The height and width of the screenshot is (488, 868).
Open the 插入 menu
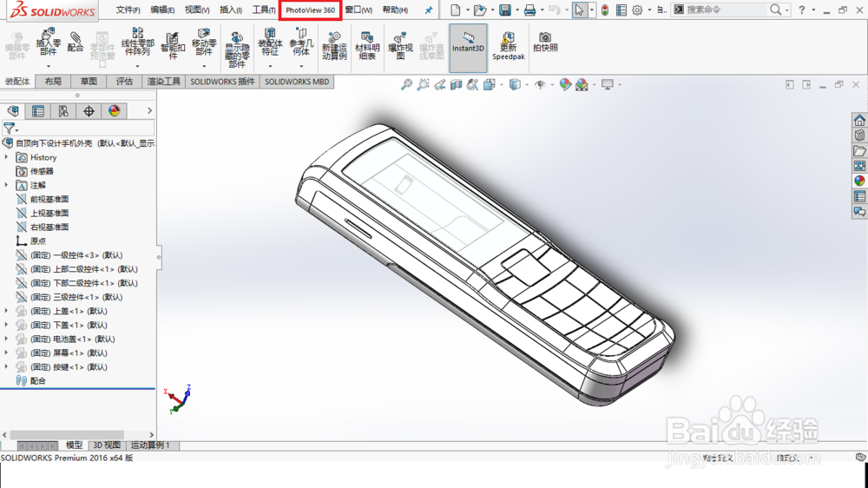point(231,10)
